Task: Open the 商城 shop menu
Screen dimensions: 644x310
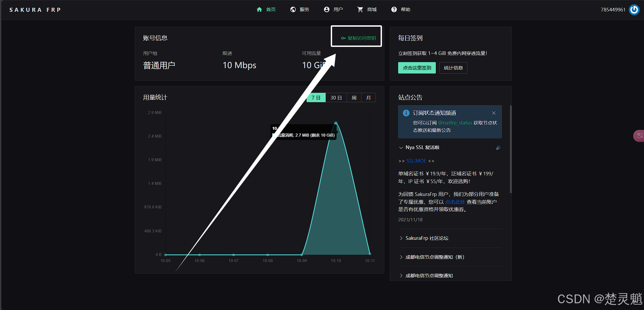Action: click(367, 9)
